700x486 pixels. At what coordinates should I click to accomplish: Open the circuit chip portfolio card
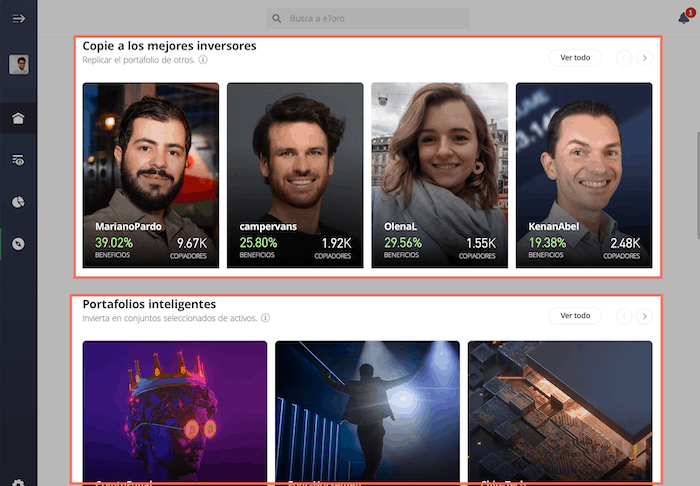[x=560, y=413]
